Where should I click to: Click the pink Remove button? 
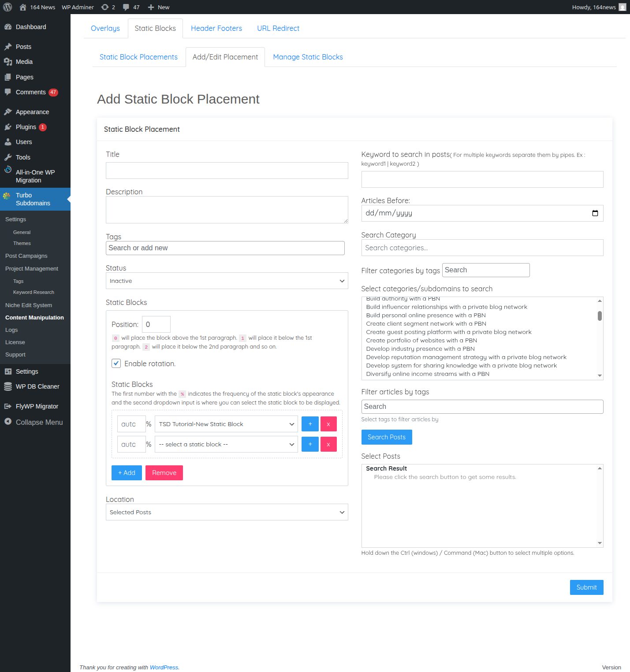click(164, 473)
